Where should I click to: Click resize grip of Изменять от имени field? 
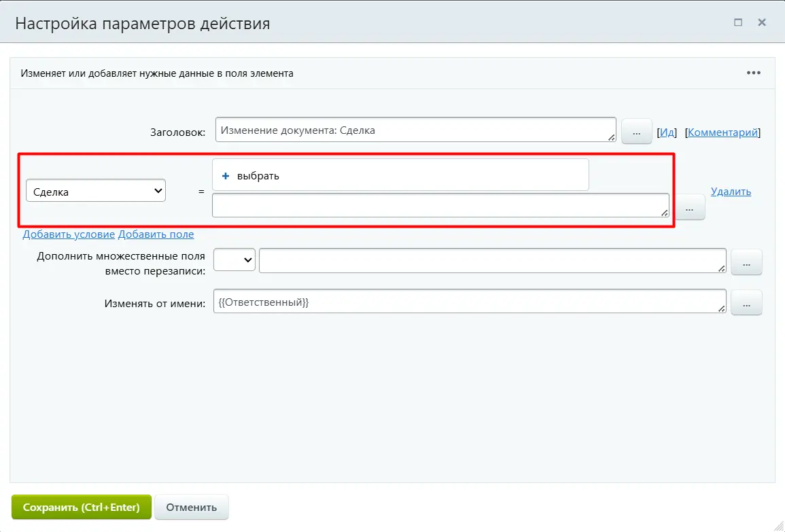click(721, 308)
